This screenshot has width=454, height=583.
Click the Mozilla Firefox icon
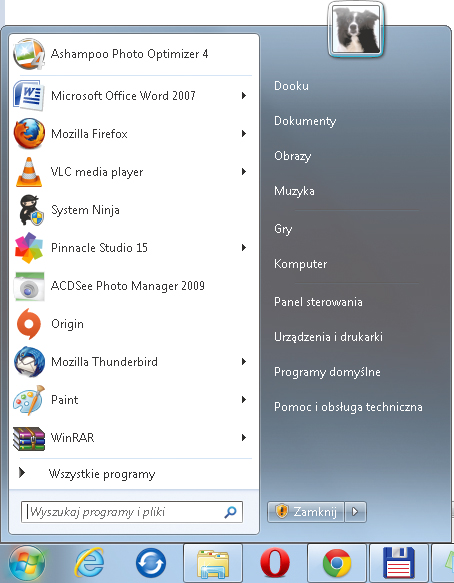pos(29,133)
